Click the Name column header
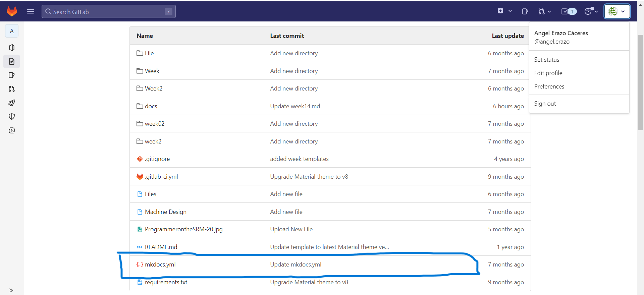The image size is (644, 295). (145, 36)
